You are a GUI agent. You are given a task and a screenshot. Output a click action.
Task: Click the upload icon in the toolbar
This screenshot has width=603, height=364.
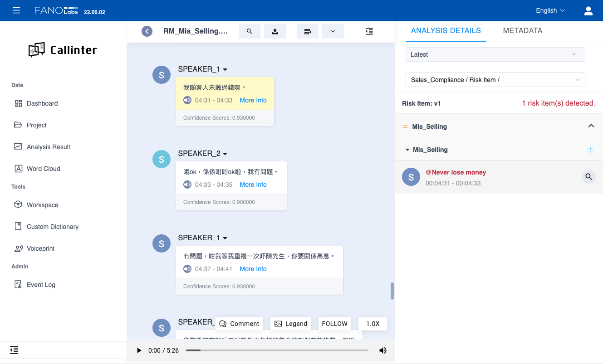(x=275, y=31)
